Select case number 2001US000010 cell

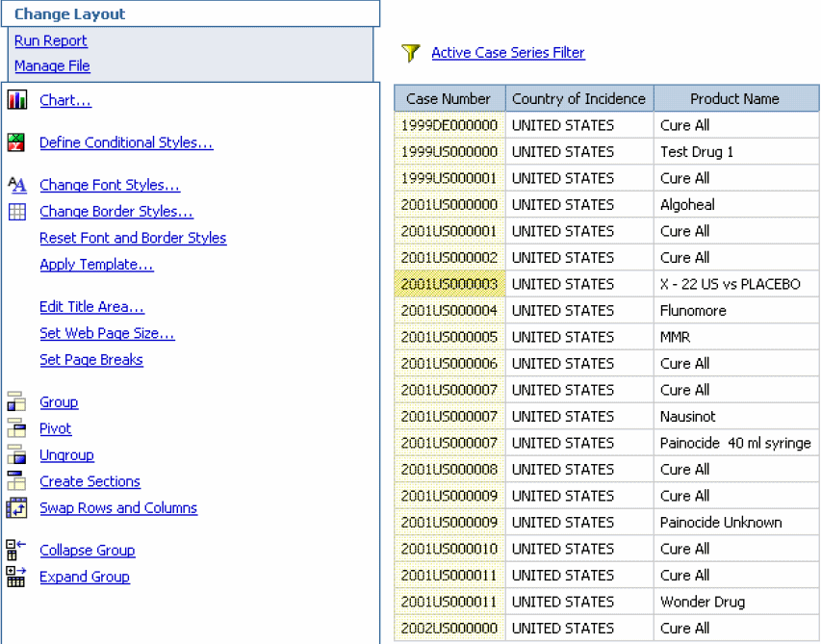[x=449, y=549]
